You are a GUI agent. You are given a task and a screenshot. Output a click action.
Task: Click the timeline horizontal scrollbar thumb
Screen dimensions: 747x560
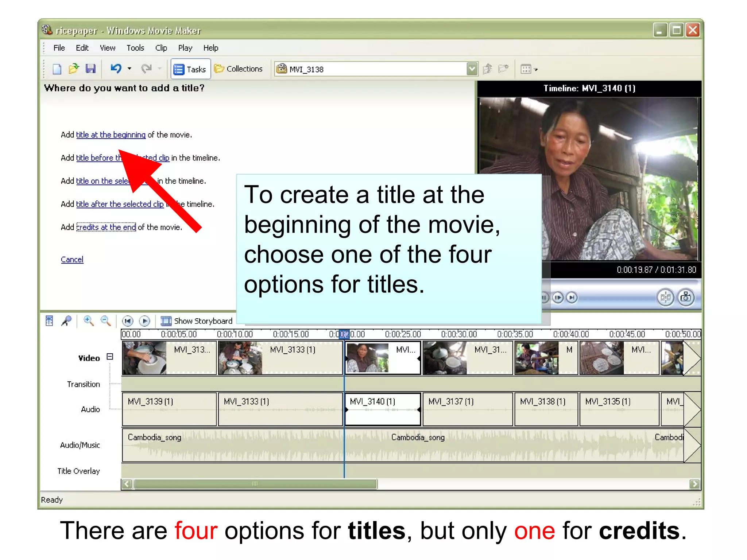pyautogui.click(x=255, y=484)
